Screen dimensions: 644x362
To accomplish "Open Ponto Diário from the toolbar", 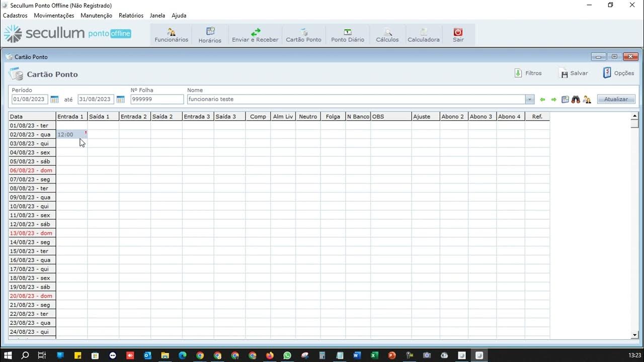I will pos(348,35).
